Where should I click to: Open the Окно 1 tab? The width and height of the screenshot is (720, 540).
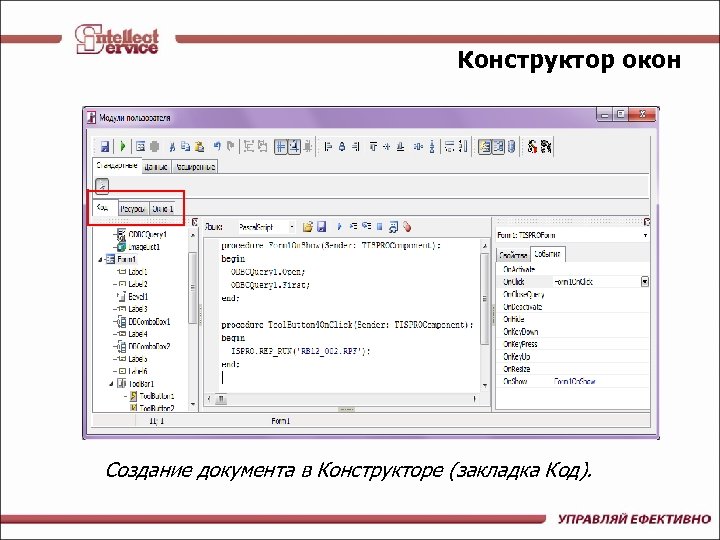coord(163,209)
